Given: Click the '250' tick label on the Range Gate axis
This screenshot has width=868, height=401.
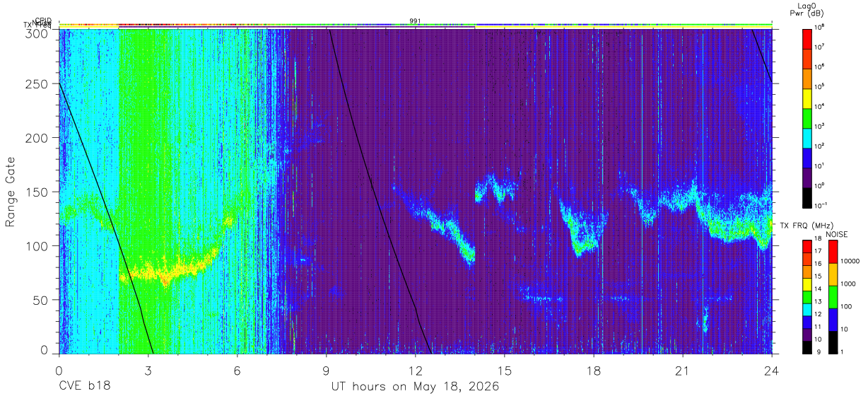Looking at the screenshot, I should point(37,83).
